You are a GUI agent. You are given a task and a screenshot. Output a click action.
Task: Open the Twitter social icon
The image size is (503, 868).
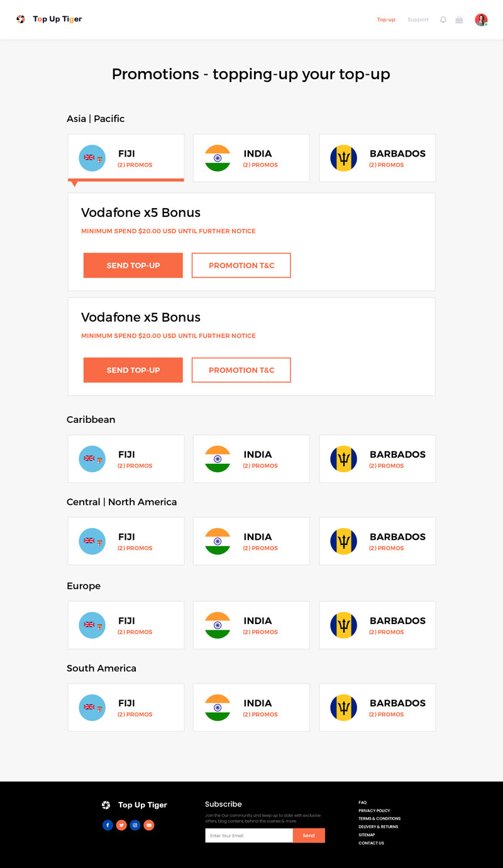coord(121,825)
